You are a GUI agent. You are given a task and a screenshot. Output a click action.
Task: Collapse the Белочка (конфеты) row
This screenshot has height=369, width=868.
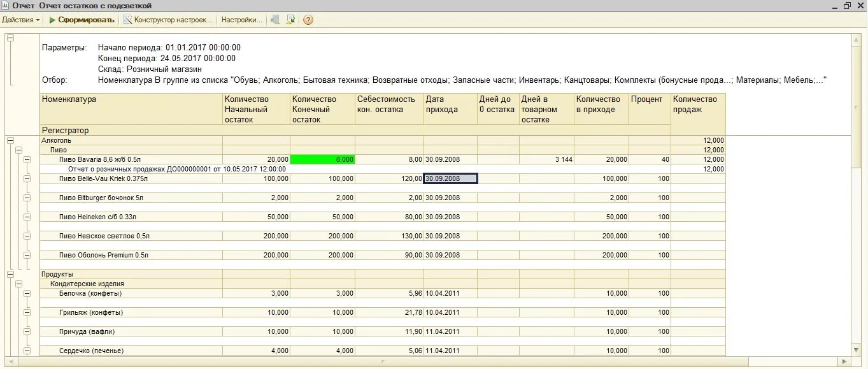click(x=27, y=293)
